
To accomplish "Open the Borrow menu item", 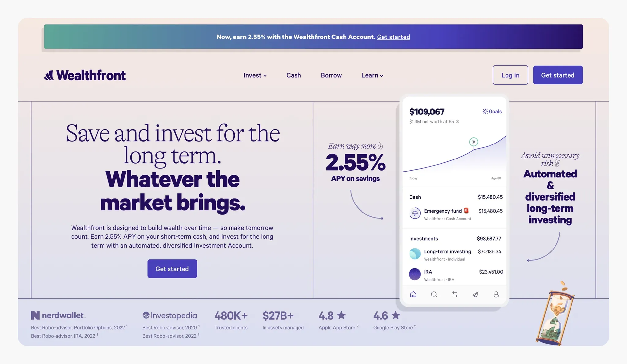I will (331, 75).
